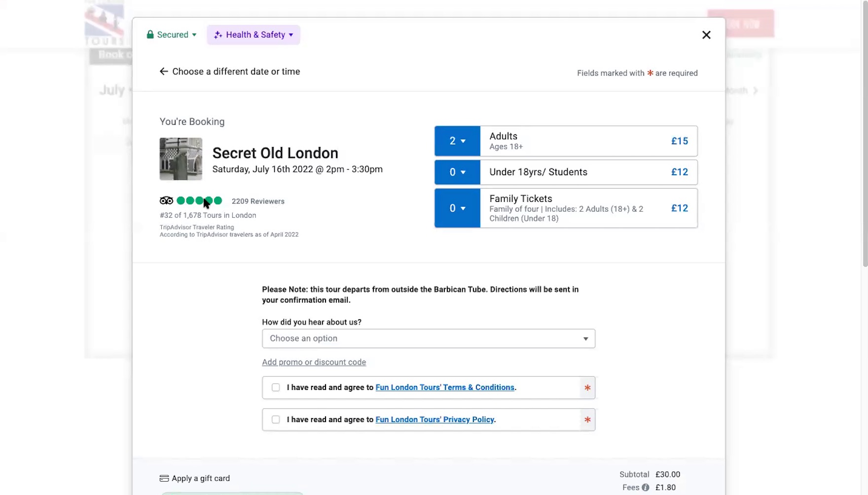Click the TripAdvisor owl logo
Screen dimensions: 868x495
click(166, 200)
